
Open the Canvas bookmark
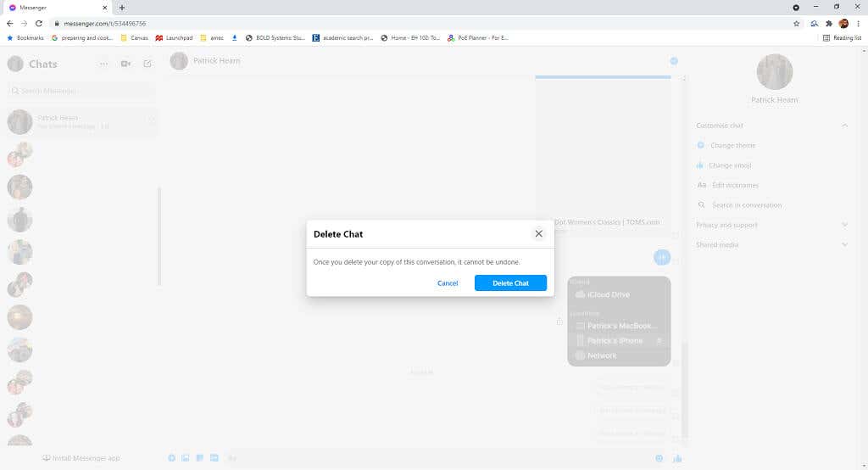(x=134, y=37)
